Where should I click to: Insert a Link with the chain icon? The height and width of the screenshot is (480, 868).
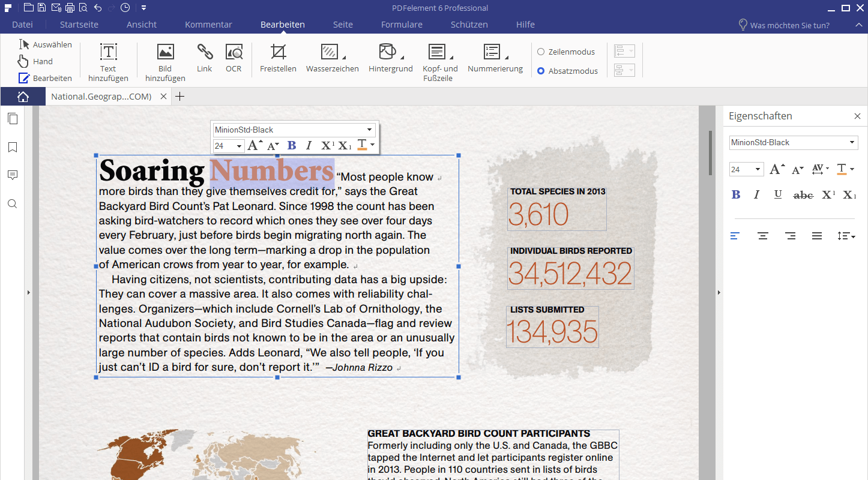point(205,58)
